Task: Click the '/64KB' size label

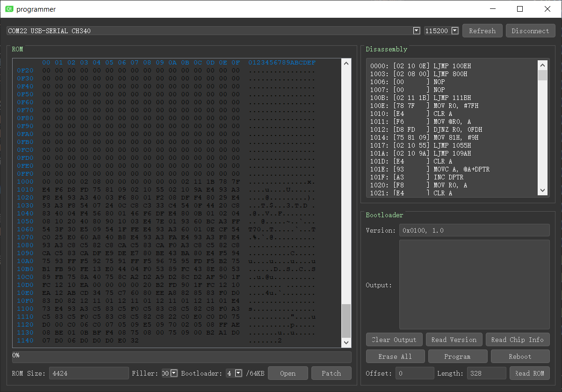Action: pos(255,373)
